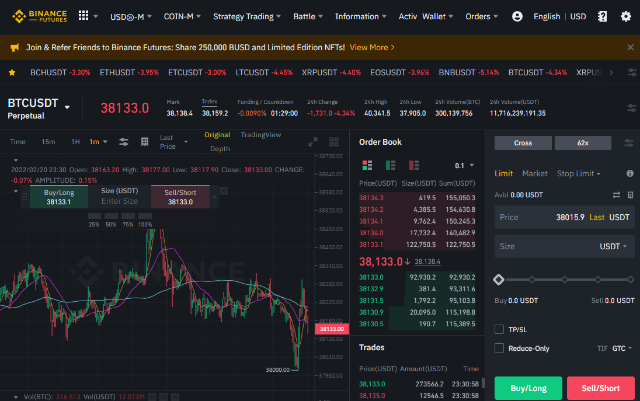Expand the Strategy Trading menu
This screenshot has height=401, width=640.
pyautogui.click(x=247, y=16)
